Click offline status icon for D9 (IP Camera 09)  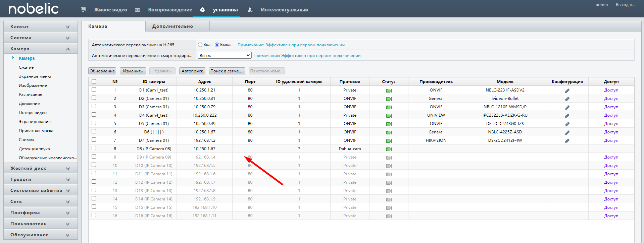[x=389, y=158]
